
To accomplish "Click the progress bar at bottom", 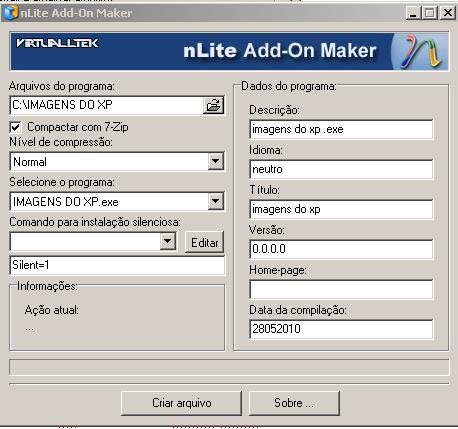I will point(229,368).
